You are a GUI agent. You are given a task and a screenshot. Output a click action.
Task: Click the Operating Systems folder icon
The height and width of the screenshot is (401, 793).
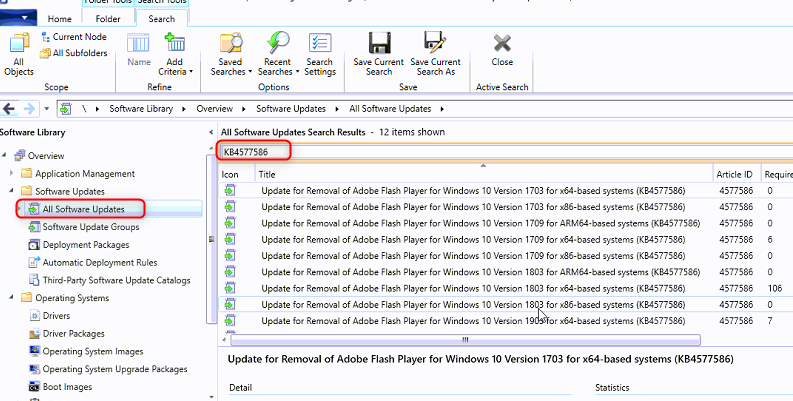(x=26, y=298)
